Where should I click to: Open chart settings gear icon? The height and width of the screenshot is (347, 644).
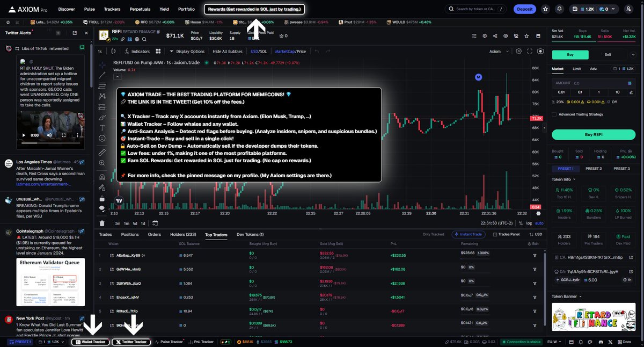point(518,51)
